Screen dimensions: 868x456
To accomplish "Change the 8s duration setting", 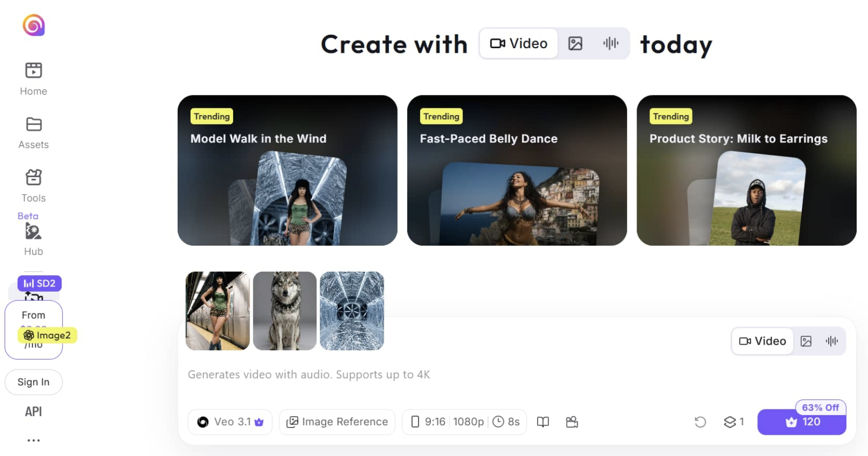I will tap(506, 422).
